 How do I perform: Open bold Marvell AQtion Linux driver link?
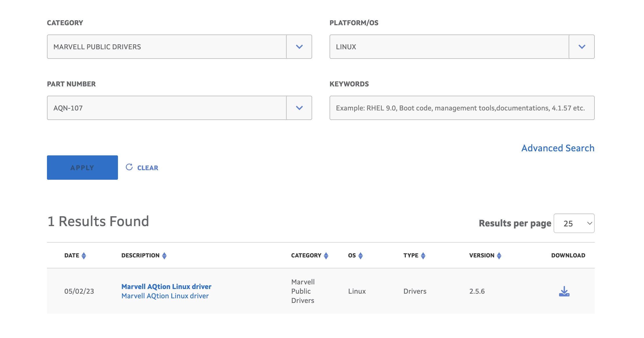tap(166, 286)
